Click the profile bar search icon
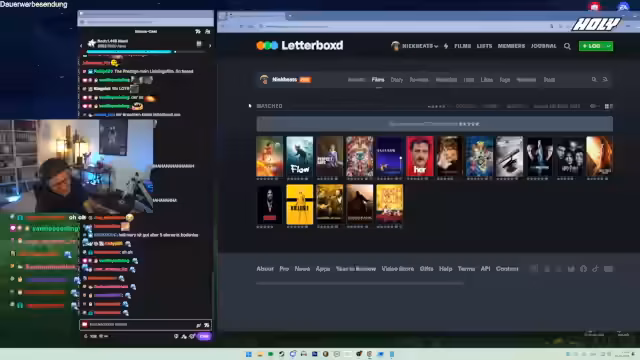 594,80
